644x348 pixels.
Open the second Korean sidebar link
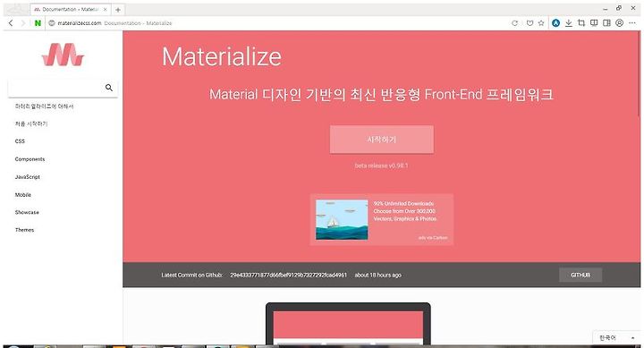[x=31, y=123]
